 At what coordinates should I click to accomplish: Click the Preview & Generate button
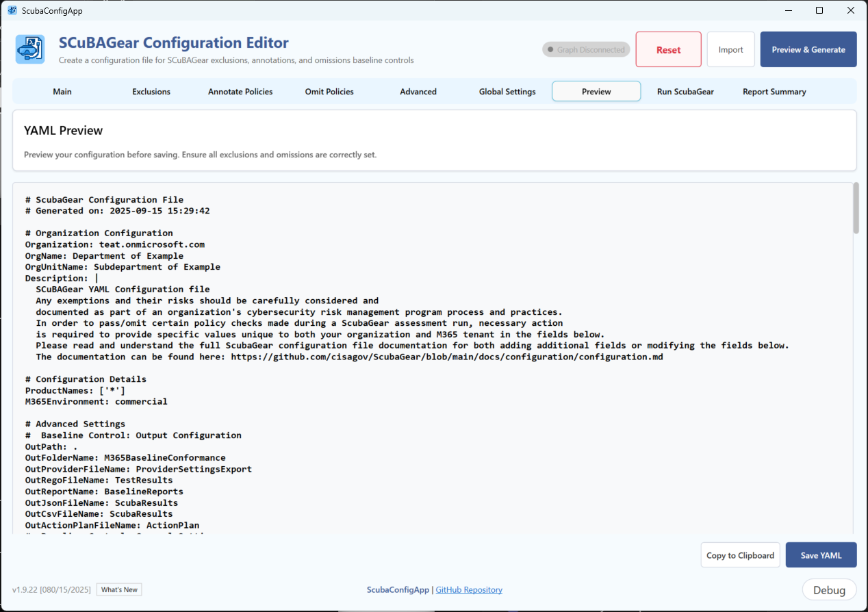[808, 49]
